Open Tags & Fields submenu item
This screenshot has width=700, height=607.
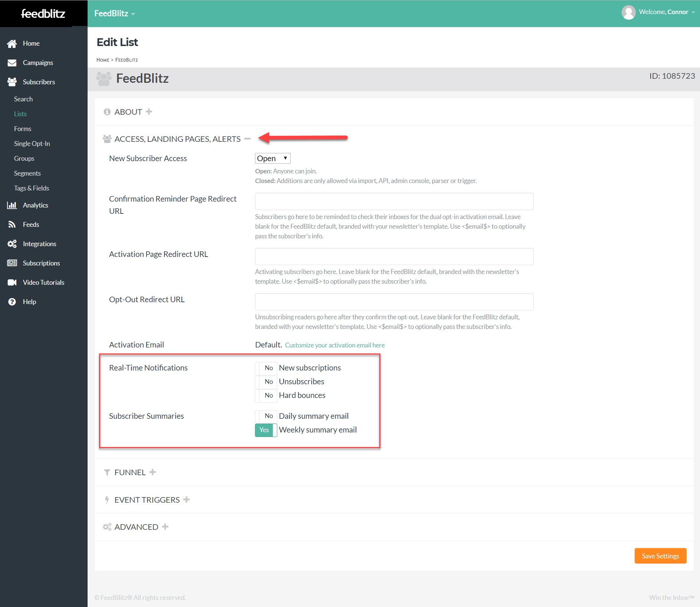(32, 188)
